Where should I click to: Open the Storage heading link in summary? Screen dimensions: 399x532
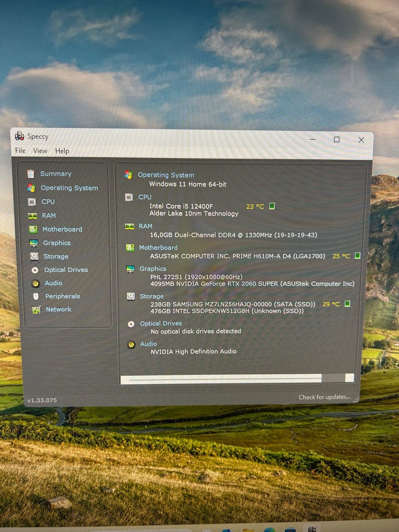pyautogui.click(x=152, y=296)
